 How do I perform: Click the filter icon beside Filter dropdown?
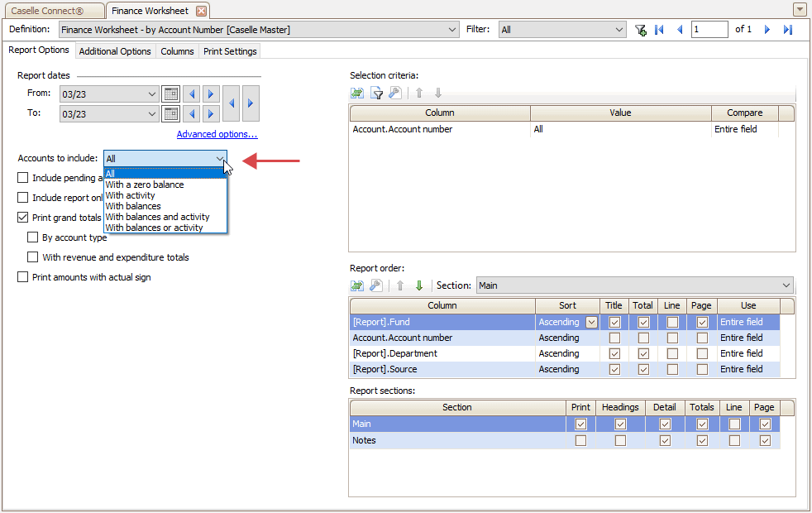point(640,30)
